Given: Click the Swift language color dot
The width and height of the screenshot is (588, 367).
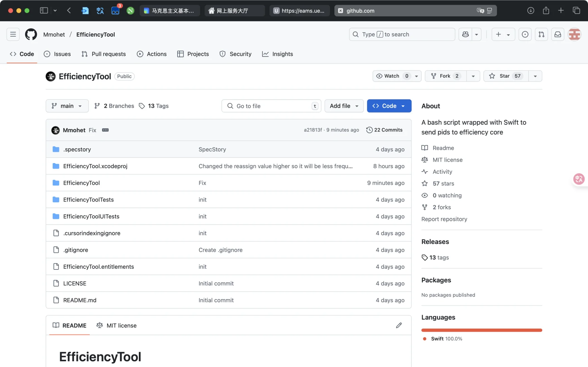Looking at the screenshot, I should point(425,339).
